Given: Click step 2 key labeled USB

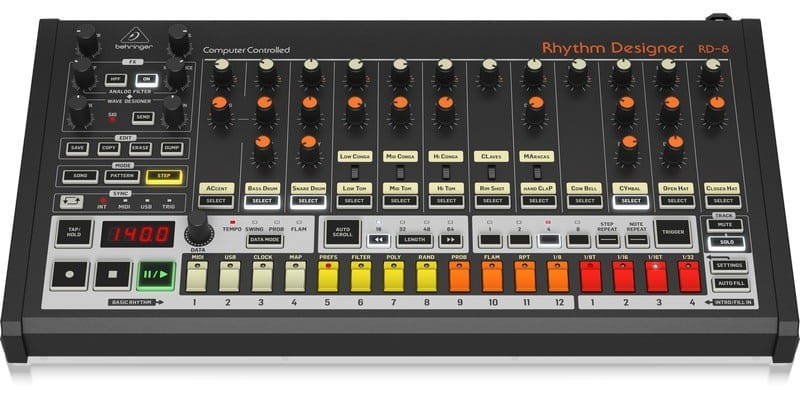Looking at the screenshot, I should click(x=230, y=276).
